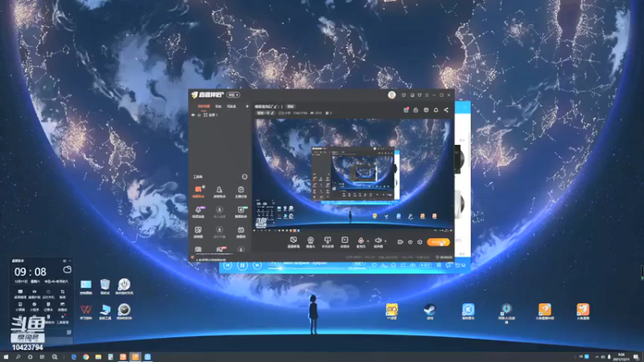The image size is (644, 362).
Task: Mute the microphone in the streaming toolbar
Action: (x=361, y=241)
